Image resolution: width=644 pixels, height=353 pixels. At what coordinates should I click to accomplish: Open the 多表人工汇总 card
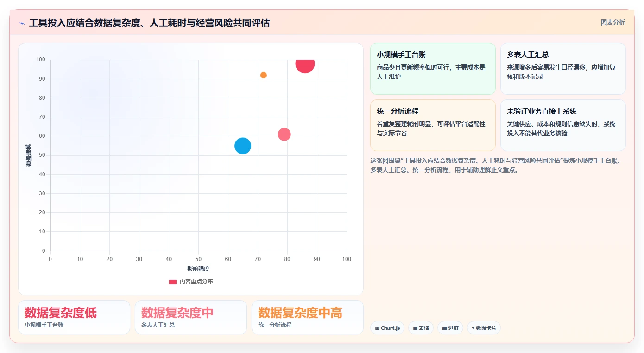point(563,69)
